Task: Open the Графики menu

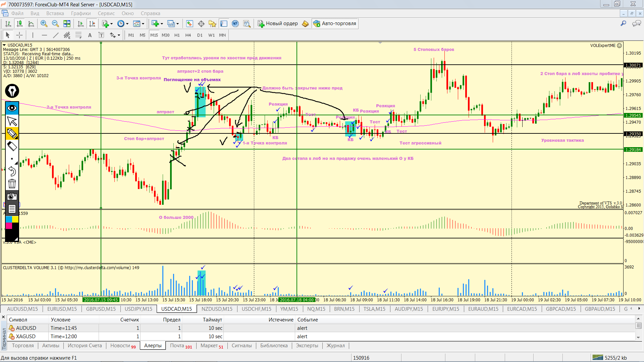Action: [x=81, y=13]
